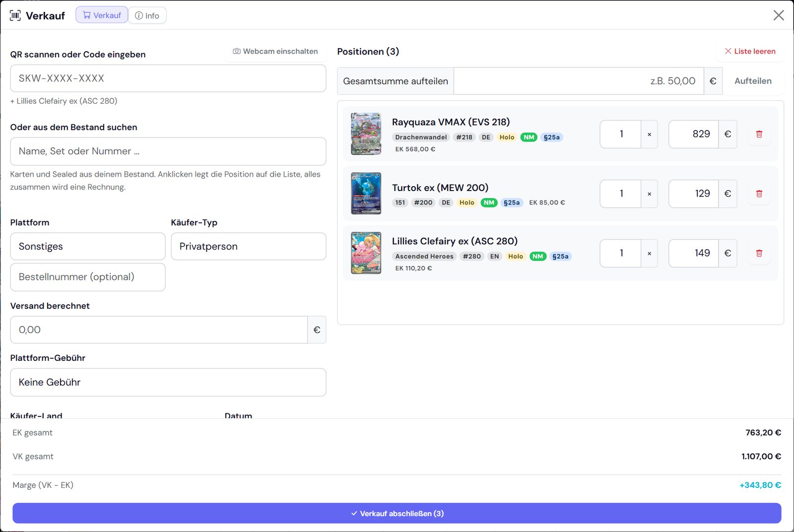
Task: Remove Lillies Clefairy ex from list
Action: point(759,253)
